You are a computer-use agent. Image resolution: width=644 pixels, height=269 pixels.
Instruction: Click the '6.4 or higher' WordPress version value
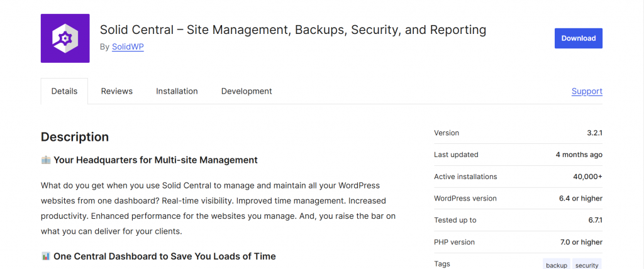[x=580, y=199]
